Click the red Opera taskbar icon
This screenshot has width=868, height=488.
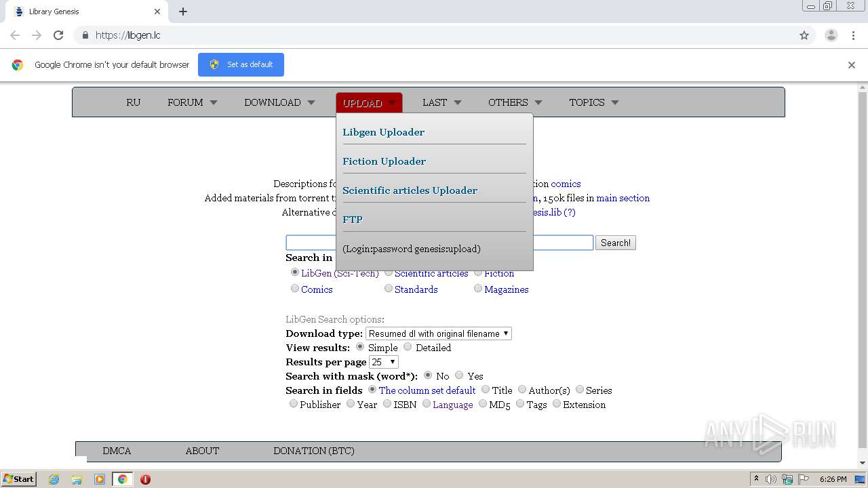[x=145, y=479]
